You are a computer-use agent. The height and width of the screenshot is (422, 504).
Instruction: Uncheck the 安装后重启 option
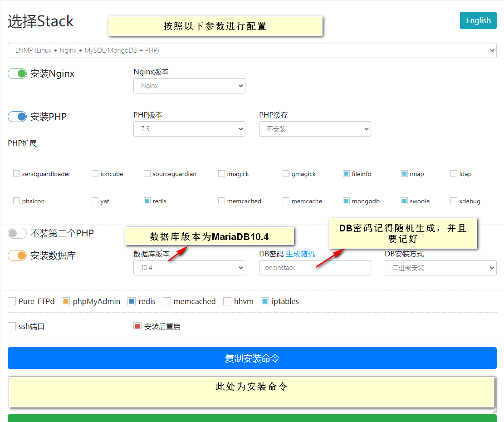(x=137, y=327)
